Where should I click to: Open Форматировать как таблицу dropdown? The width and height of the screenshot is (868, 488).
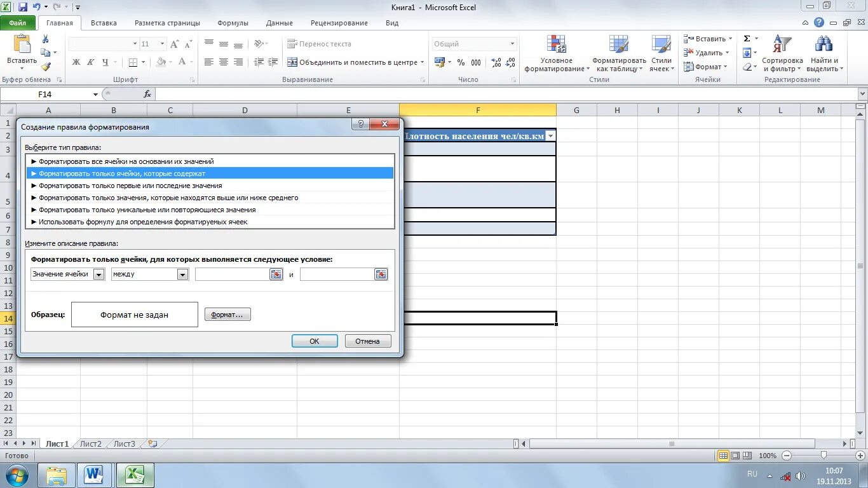(x=619, y=53)
